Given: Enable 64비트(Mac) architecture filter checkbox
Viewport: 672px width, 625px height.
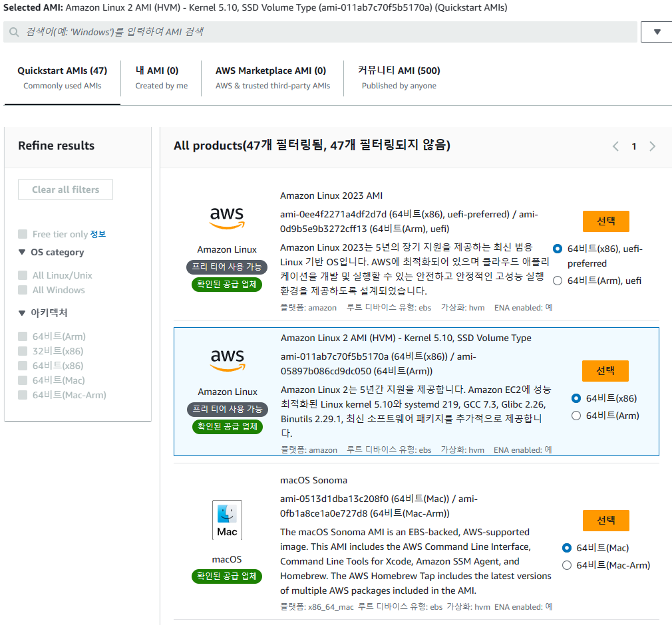Looking at the screenshot, I should (23, 380).
